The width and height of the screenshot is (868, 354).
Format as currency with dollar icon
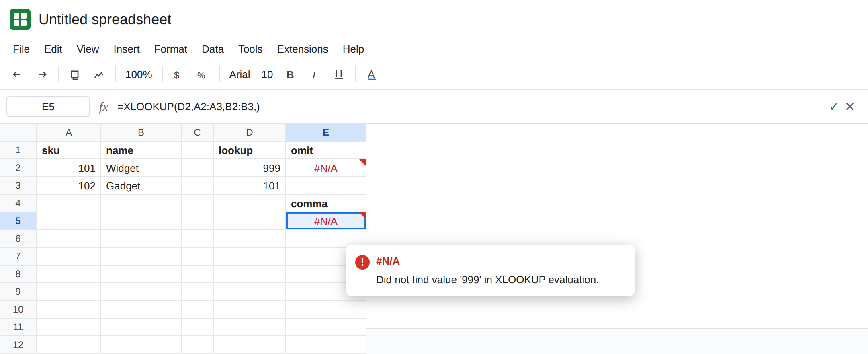[x=176, y=75]
